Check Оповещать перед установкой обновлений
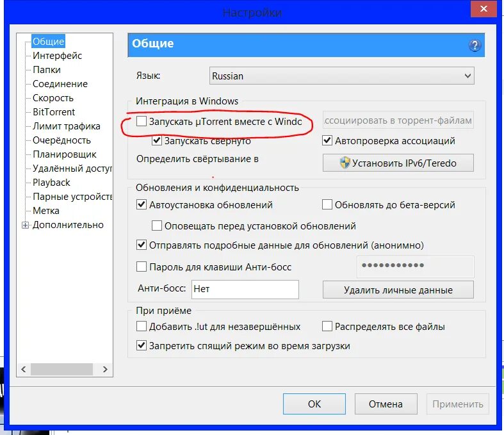504x435 pixels. [157, 226]
